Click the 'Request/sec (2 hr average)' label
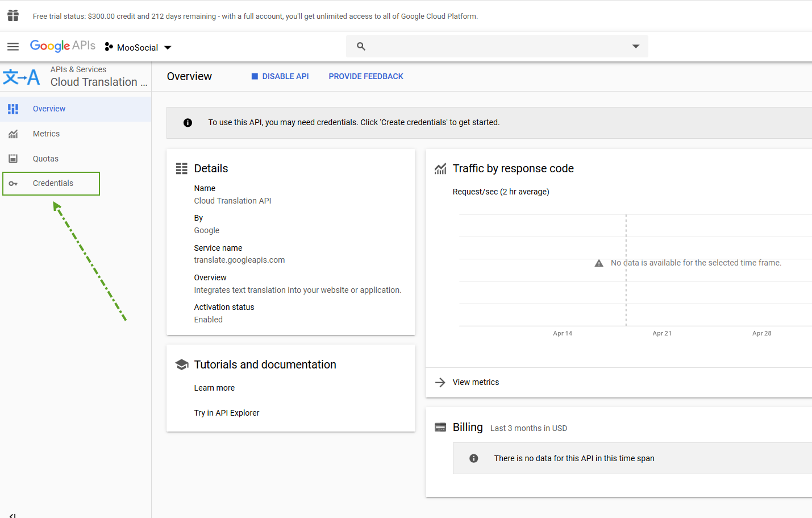 click(501, 192)
